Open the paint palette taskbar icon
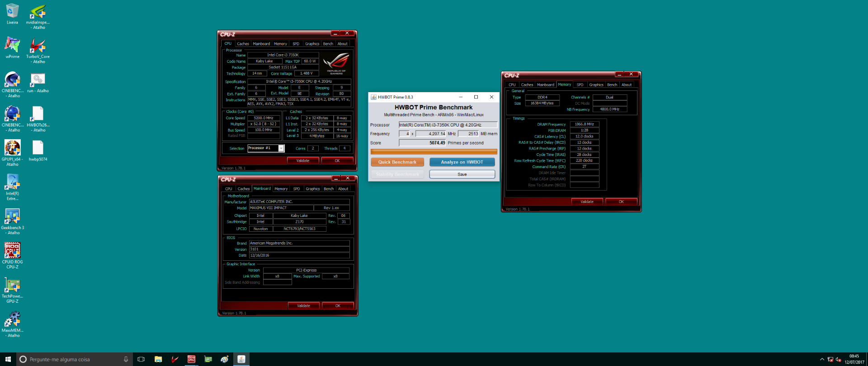 tap(225, 359)
